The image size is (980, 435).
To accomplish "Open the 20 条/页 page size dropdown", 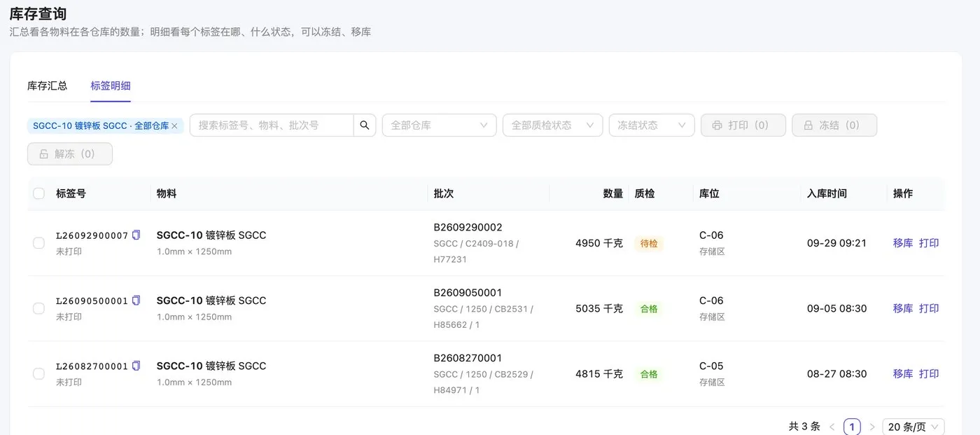I will [913, 427].
